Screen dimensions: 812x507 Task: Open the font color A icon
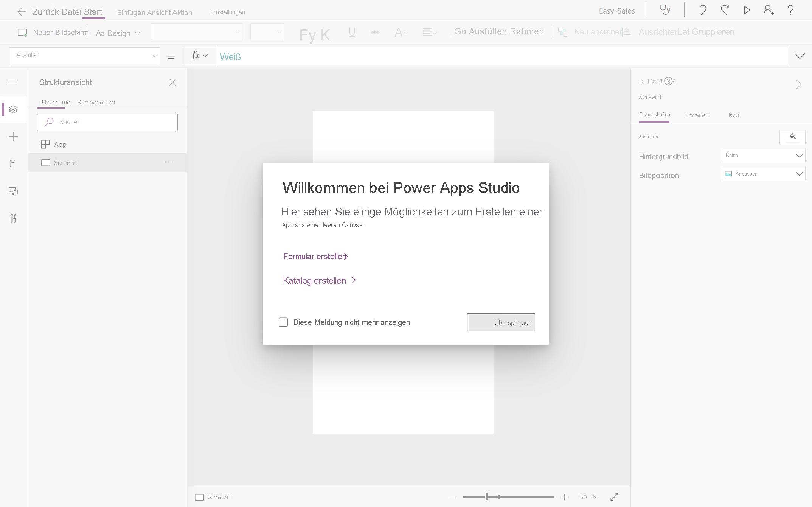click(x=401, y=33)
